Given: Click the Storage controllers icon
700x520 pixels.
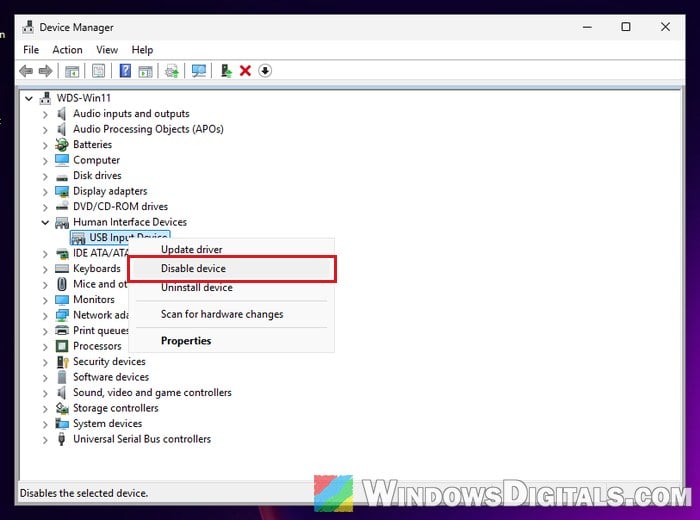Looking at the screenshot, I should [62, 408].
